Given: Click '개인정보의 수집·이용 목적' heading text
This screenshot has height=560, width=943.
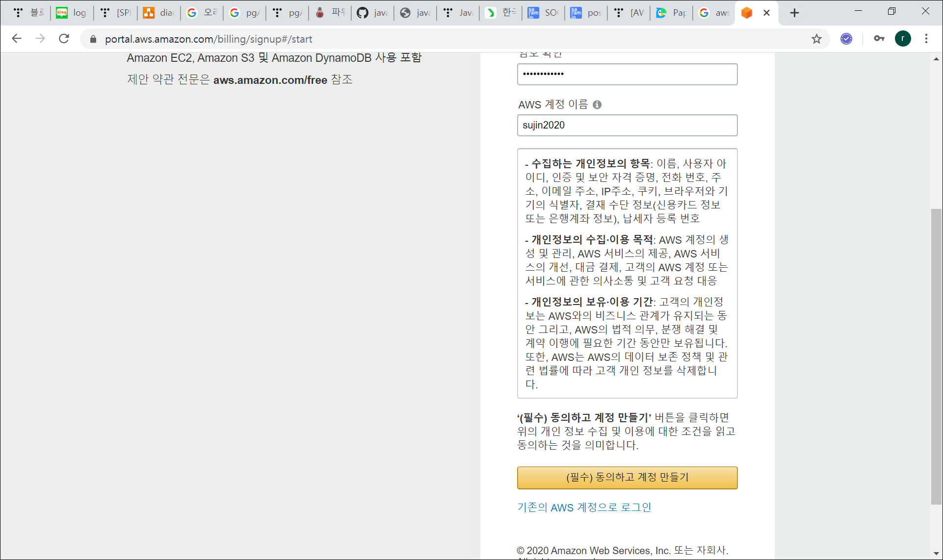Looking at the screenshot, I should [592, 239].
